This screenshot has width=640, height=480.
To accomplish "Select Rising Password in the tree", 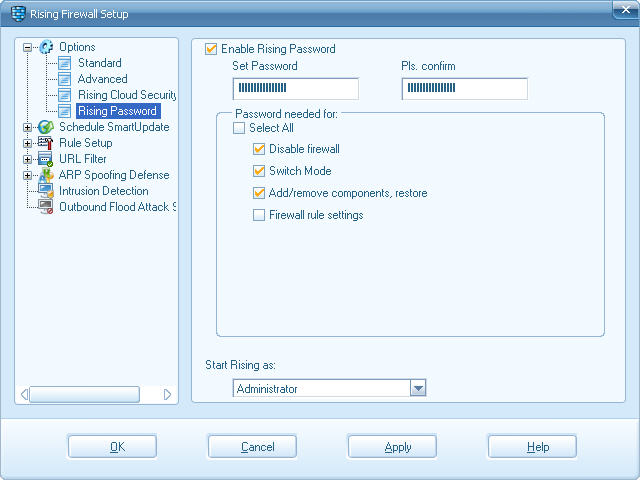I will click(x=118, y=111).
